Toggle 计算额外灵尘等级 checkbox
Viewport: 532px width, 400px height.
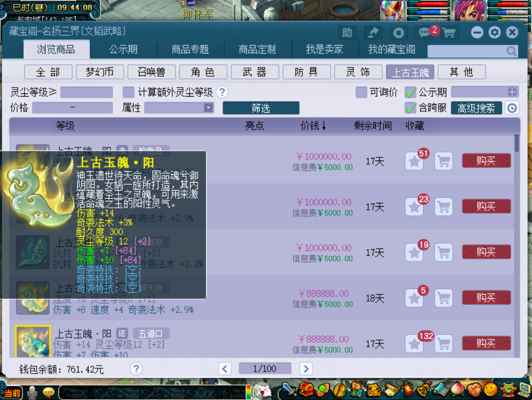128,92
